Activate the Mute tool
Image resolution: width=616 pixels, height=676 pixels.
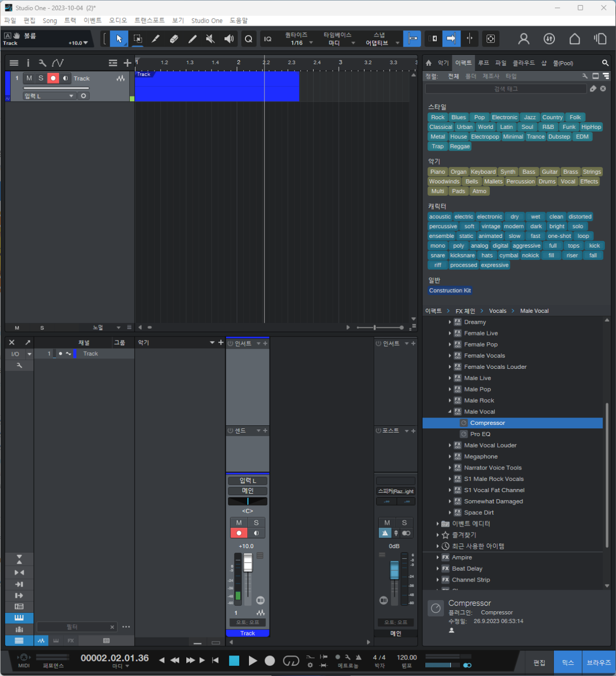210,39
